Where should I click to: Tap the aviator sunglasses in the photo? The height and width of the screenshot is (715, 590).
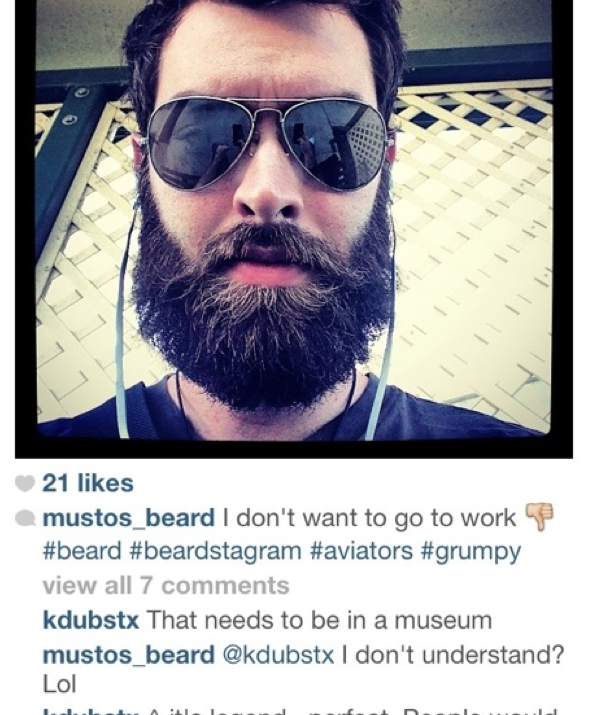pyautogui.click(x=267, y=142)
